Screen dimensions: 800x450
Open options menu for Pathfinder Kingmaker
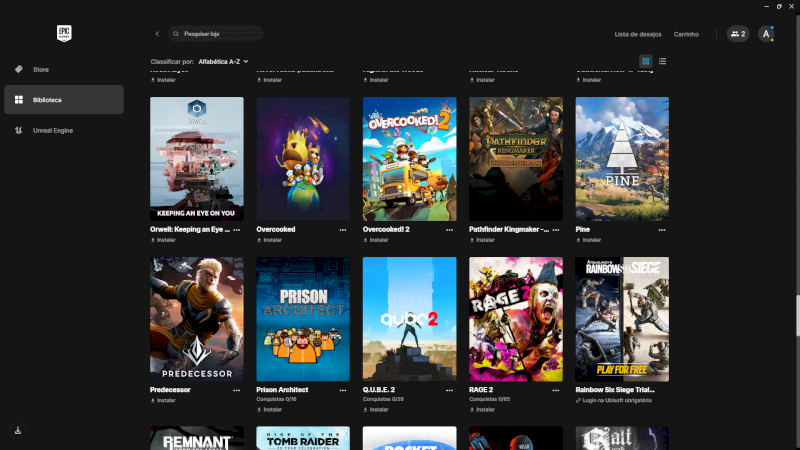click(556, 230)
